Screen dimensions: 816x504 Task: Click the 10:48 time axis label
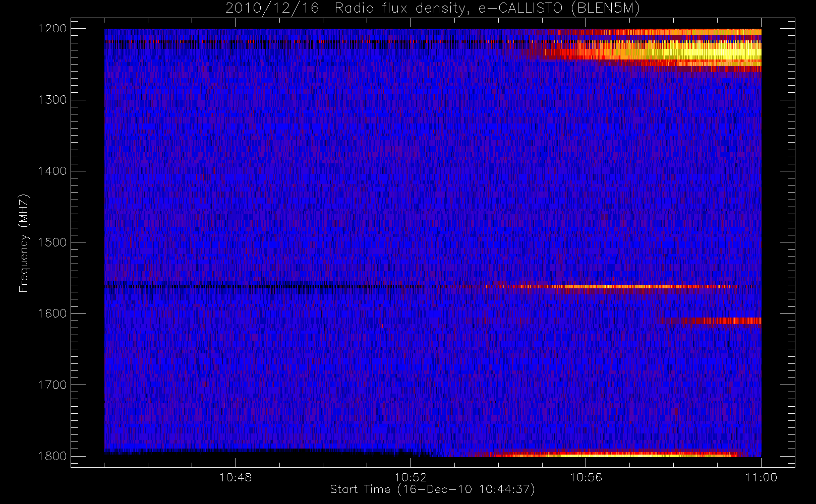tap(236, 477)
